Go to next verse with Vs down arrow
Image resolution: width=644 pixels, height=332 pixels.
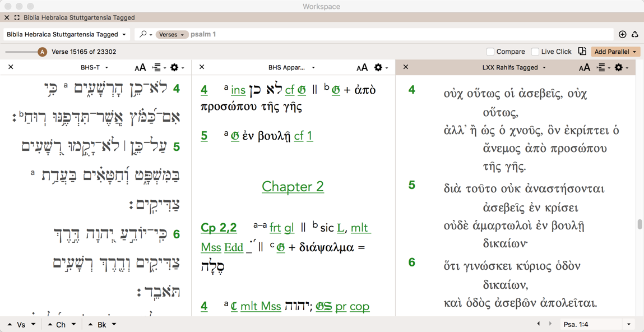click(x=33, y=325)
